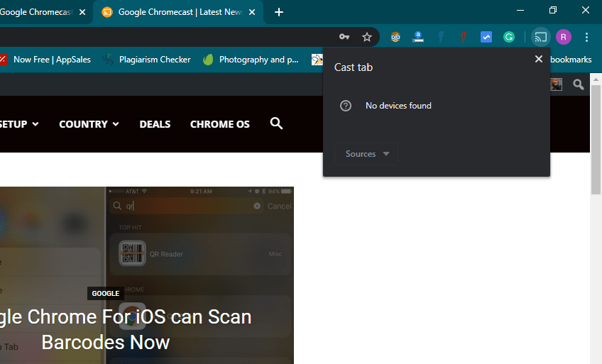
Task: Click the gray search icon in the top bar
Action: tap(578, 84)
